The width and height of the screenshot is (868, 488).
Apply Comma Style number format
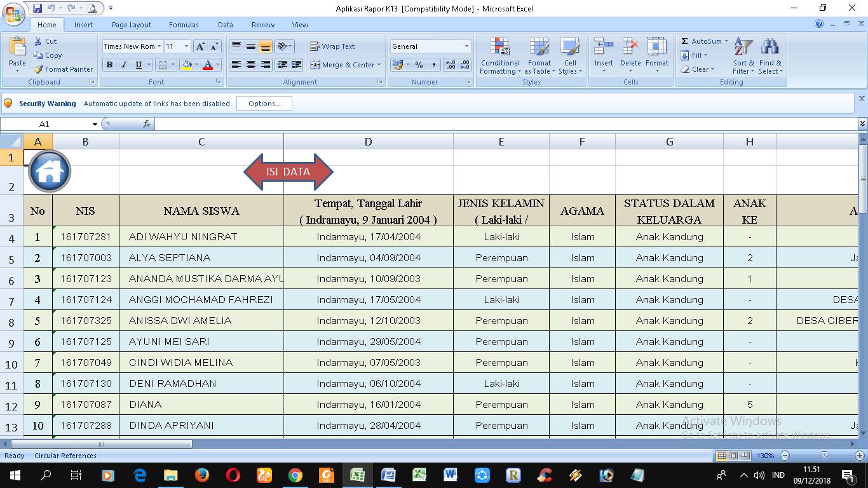click(434, 65)
